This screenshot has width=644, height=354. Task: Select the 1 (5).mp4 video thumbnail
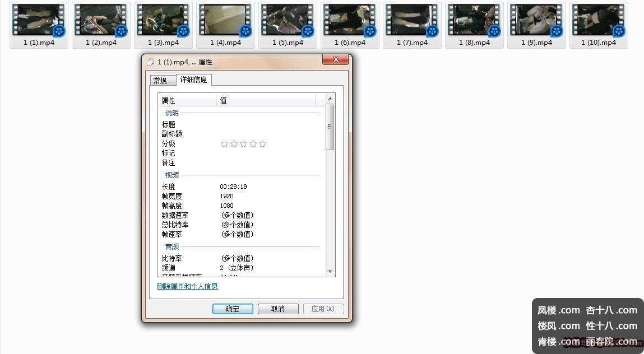(x=288, y=20)
